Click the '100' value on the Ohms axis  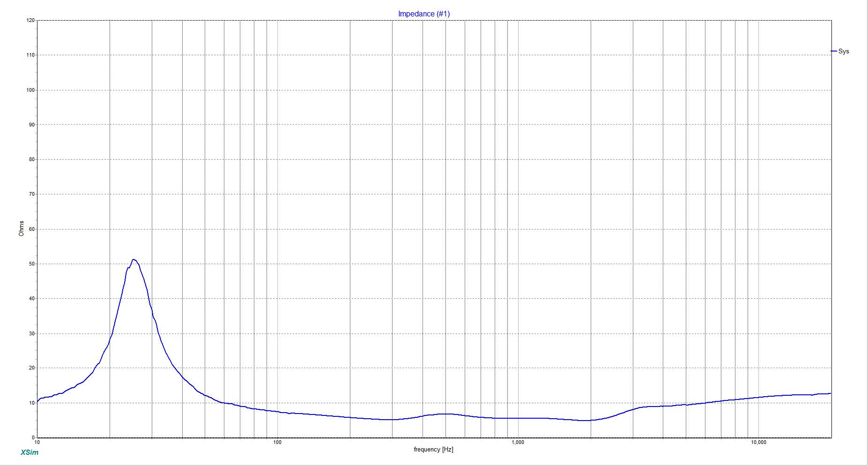[30, 90]
